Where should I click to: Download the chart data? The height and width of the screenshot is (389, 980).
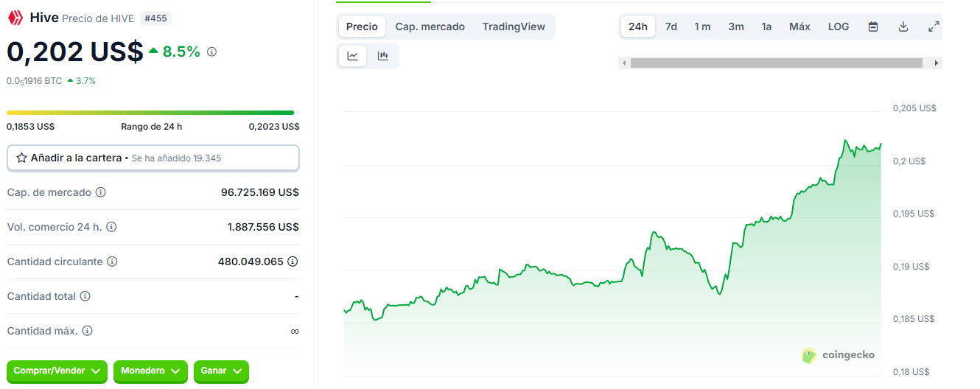click(903, 27)
